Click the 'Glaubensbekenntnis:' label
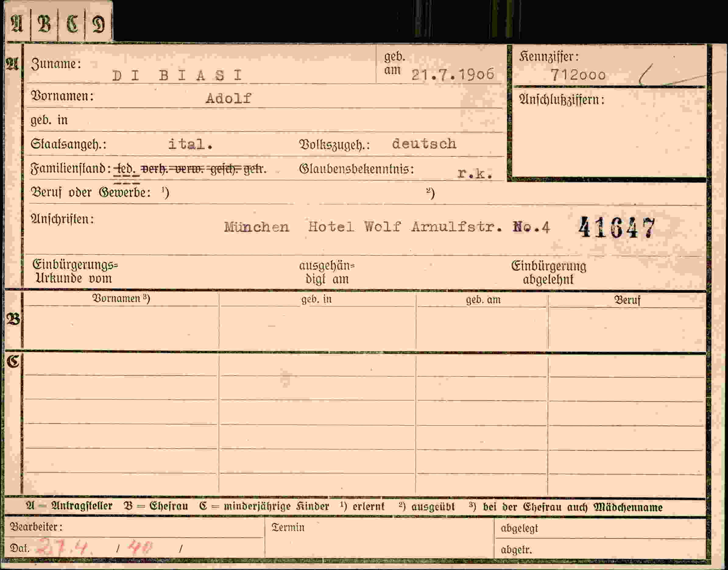Screen dimensions: 728x570 [x=356, y=169]
